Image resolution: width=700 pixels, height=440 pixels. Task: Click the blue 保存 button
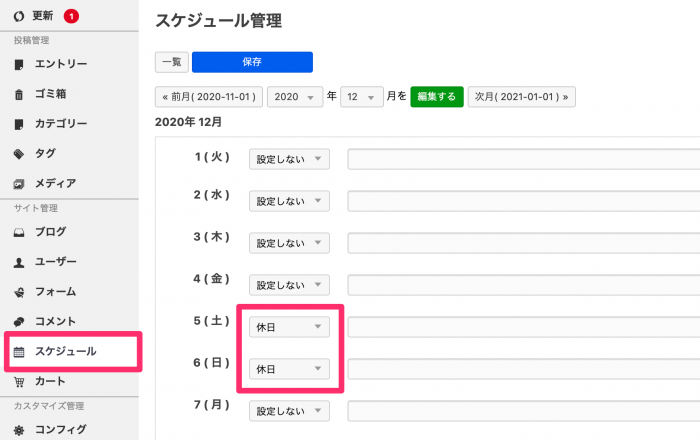[x=252, y=62]
